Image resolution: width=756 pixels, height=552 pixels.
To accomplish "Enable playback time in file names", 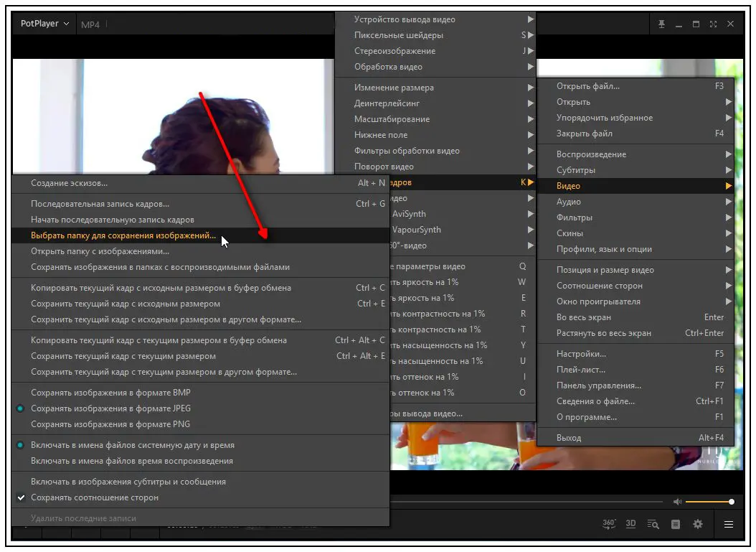I will tap(132, 461).
